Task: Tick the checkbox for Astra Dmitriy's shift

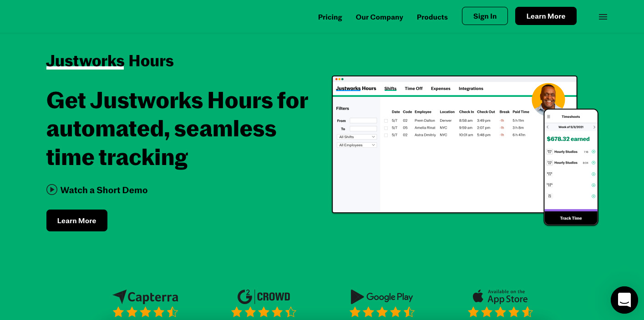Action: [x=386, y=135]
